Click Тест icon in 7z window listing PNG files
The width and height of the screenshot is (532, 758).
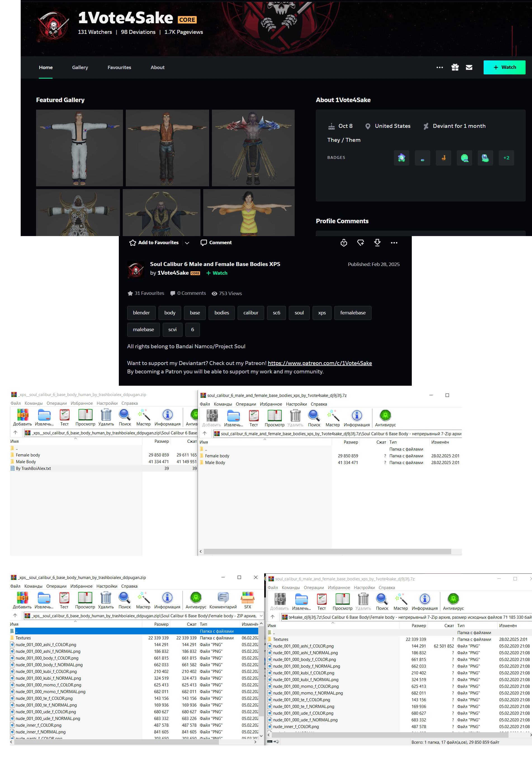point(321,602)
